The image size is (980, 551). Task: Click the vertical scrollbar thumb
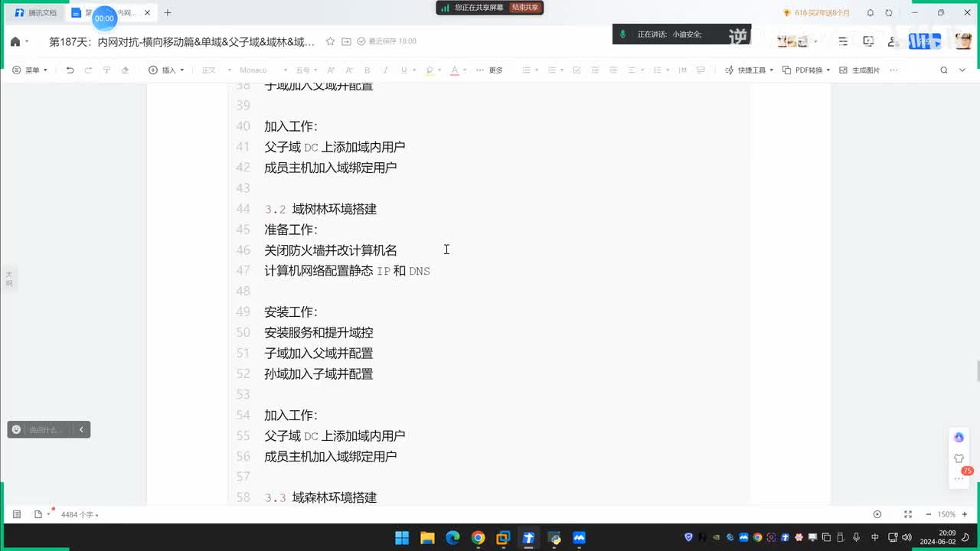coord(977,371)
